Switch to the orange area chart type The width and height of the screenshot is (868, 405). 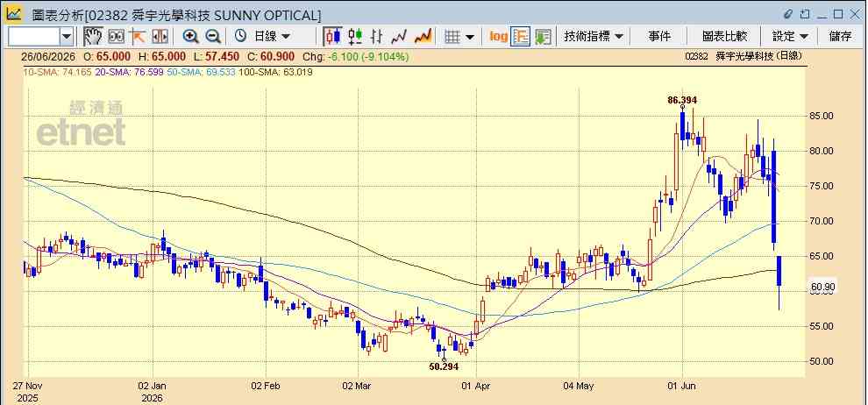click(x=423, y=37)
